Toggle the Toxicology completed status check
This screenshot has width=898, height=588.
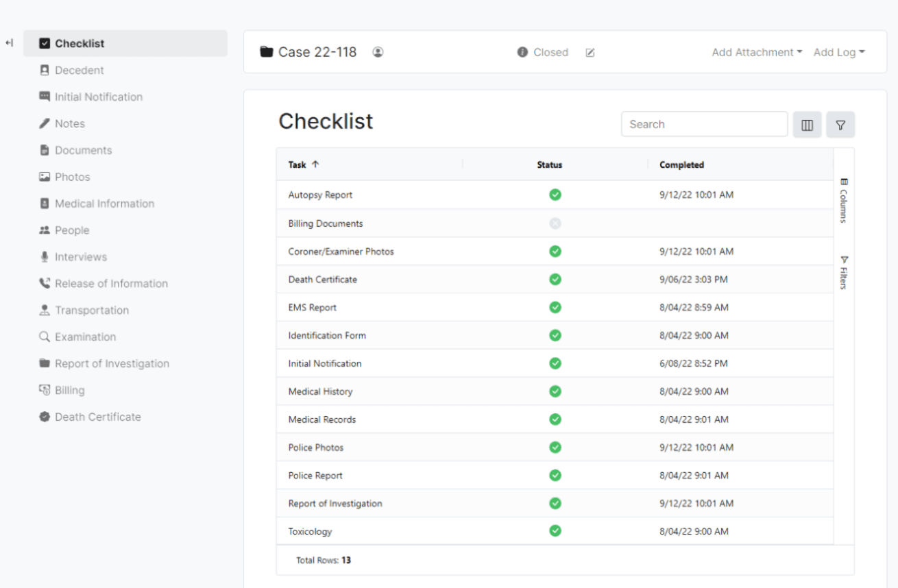point(555,531)
